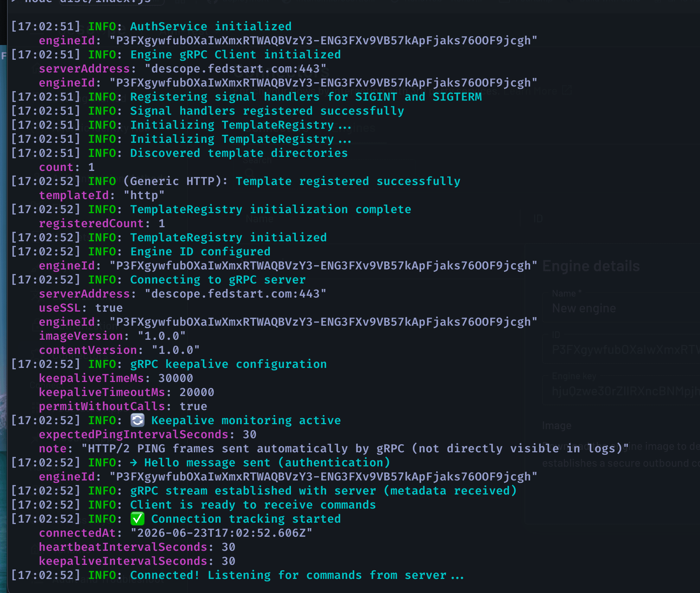Click 'Keepalive monitoring active' message text

246,420
